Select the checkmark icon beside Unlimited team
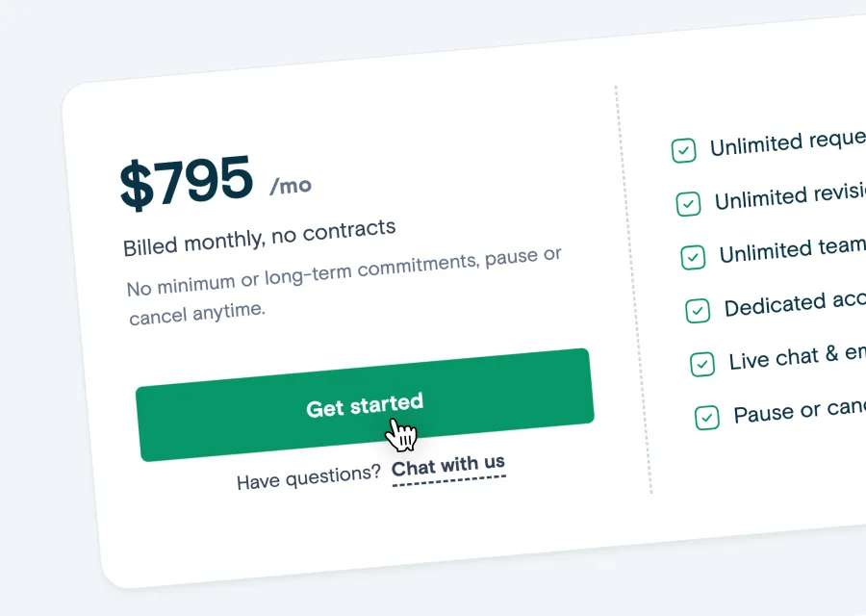The image size is (866, 616). coord(694,258)
